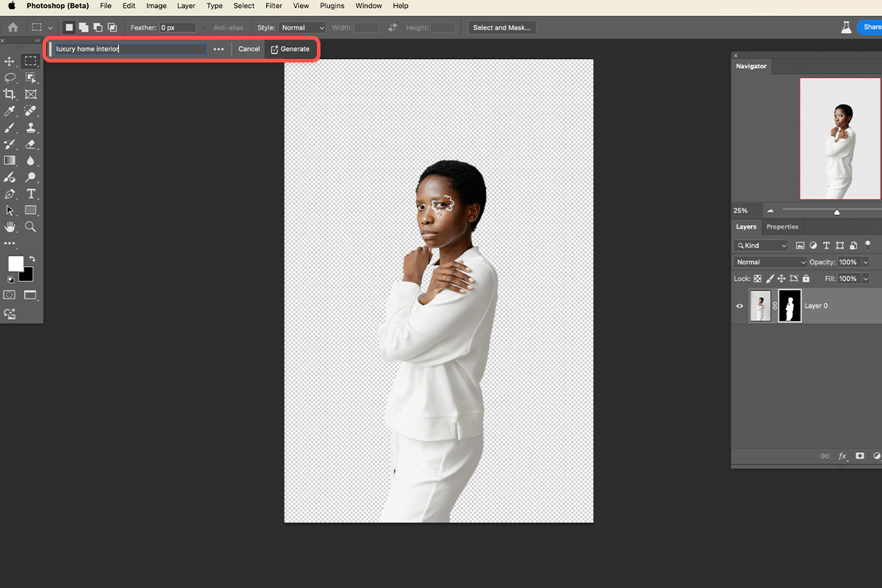Image resolution: width=882 pixels, height=588 pixels.
Task: Choose the Eraser tool
Action: pyautogui.click(x=31, y=144)
